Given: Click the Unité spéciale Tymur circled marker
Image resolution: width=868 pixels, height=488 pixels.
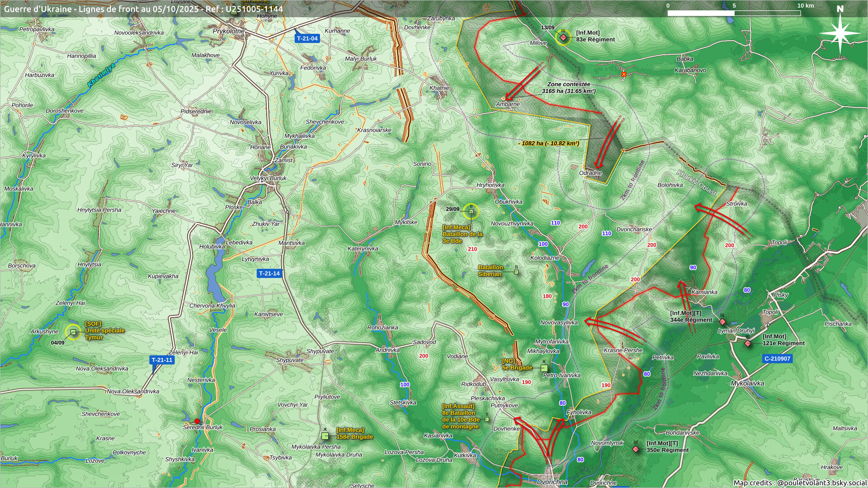Looking at the screenshot, I should tap(73, 332).
